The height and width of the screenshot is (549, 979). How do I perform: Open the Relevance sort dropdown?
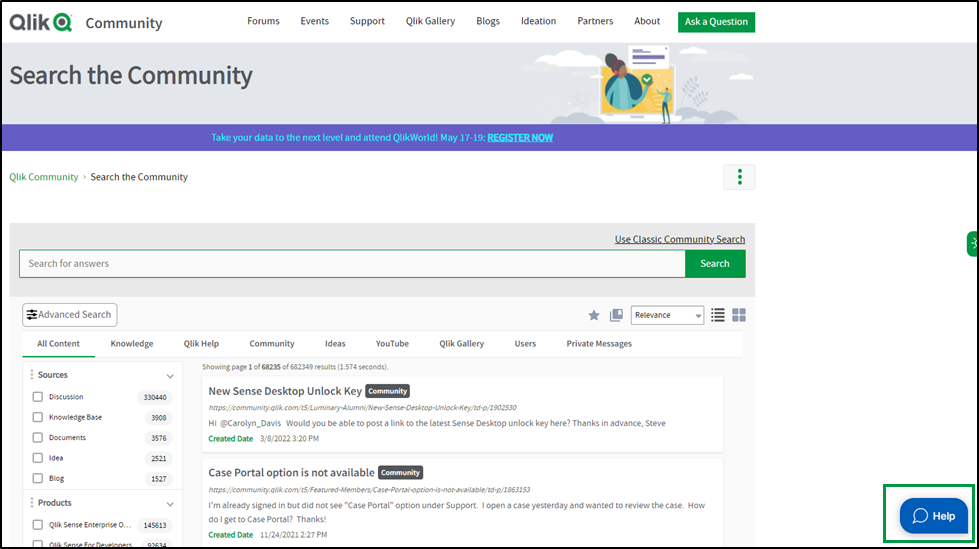pos(667,315)
